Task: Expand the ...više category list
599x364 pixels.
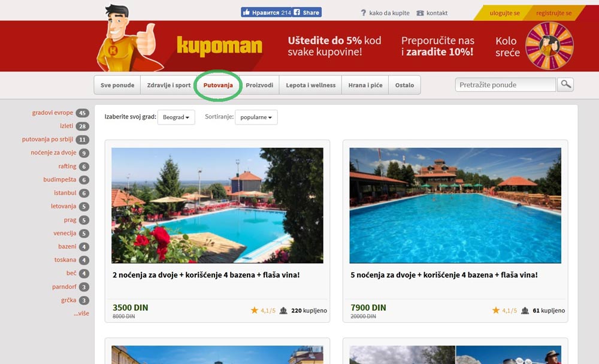Action: click(81, 313)
